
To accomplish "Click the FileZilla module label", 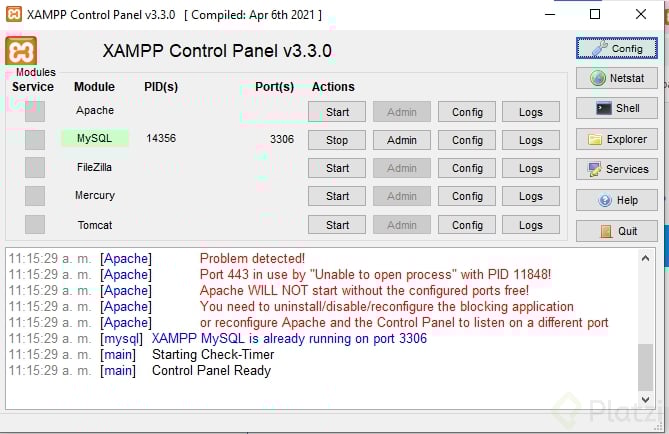I will tap(94, 167).
